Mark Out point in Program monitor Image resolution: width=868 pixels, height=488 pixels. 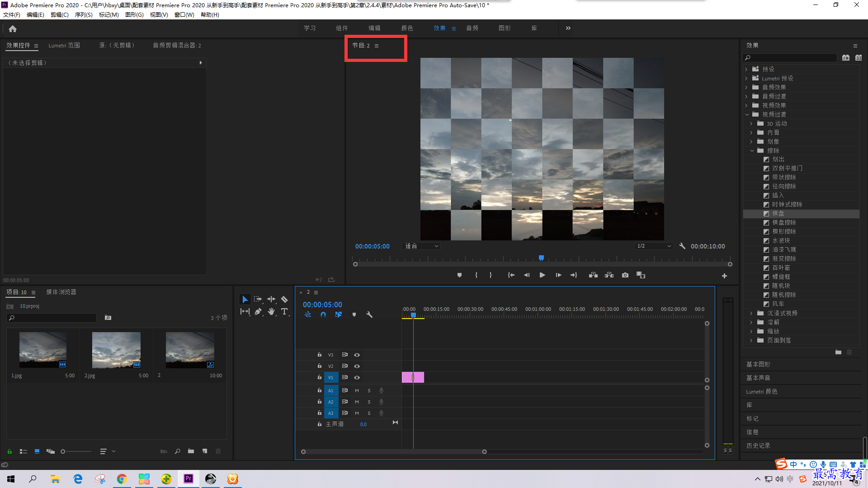491,275
